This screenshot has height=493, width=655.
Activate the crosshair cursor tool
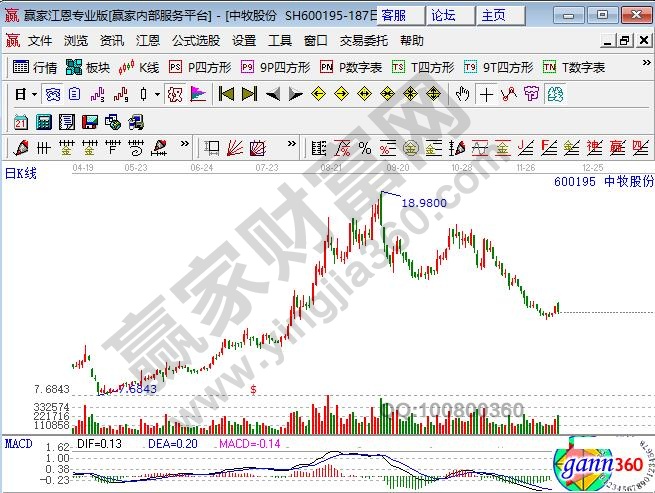(486, 94)
